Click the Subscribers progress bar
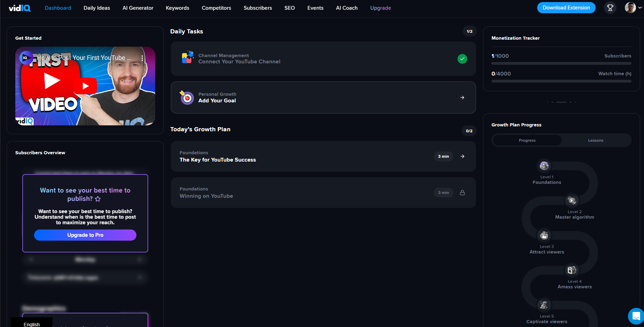644x327 pixels. (561, 63)
